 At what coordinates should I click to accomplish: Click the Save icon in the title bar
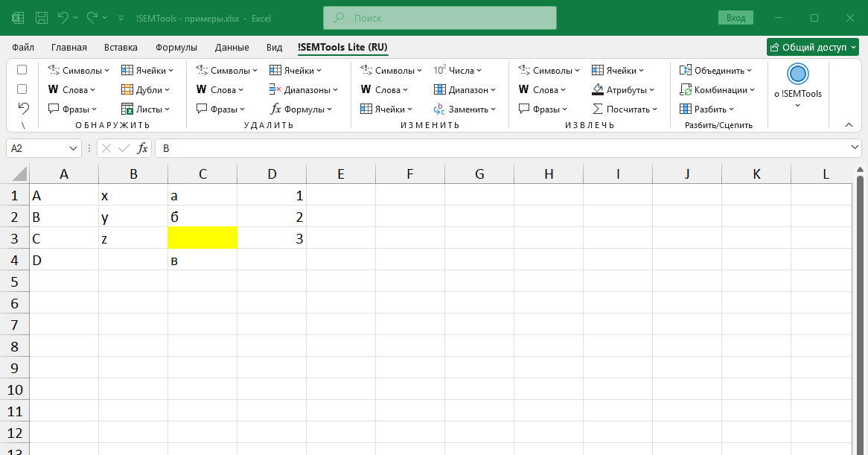click(42, 17)
